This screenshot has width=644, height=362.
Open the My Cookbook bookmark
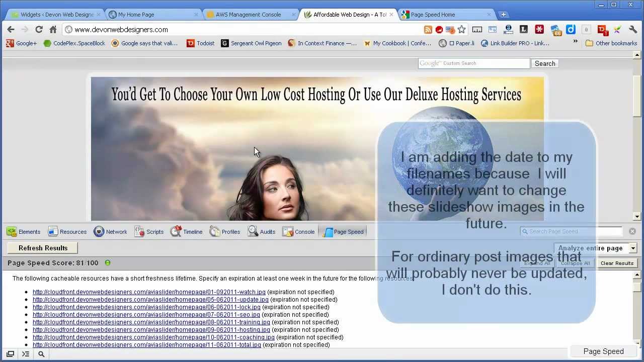397,43
